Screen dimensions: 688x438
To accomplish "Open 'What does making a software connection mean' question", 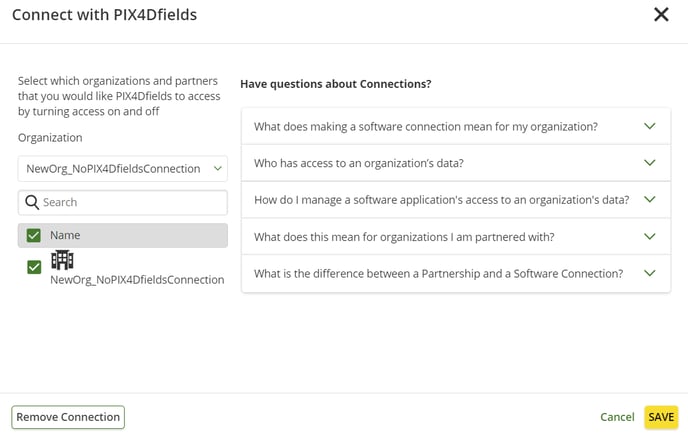I will point(425,127).
